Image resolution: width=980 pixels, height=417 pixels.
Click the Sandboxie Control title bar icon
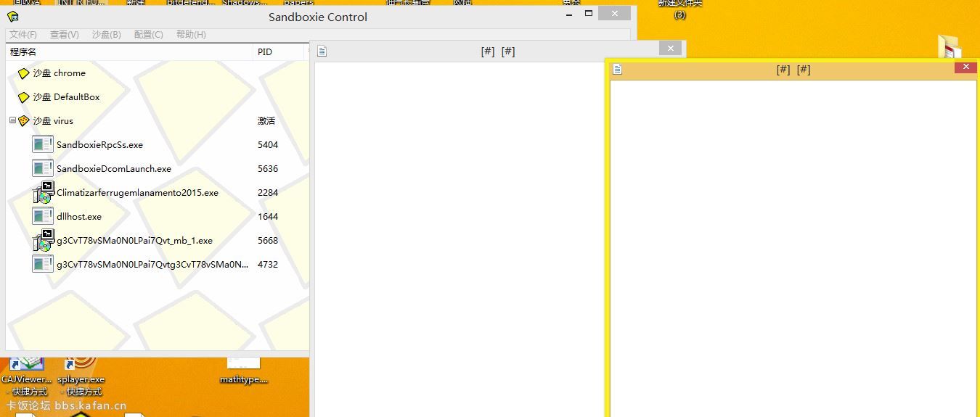13,17
